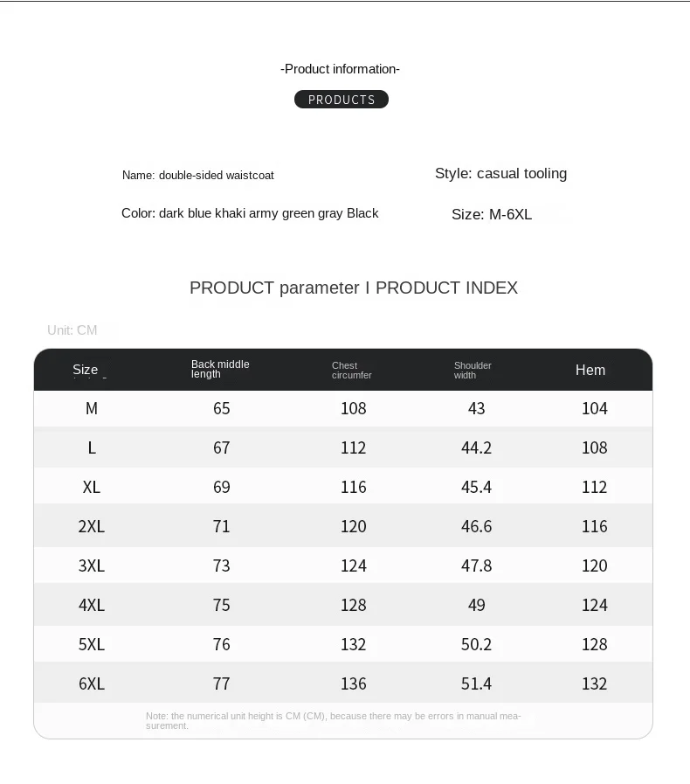Viewport: 690px width, 784px height.
Task: Select the 6XL size row label
Action: pos(92,683)
